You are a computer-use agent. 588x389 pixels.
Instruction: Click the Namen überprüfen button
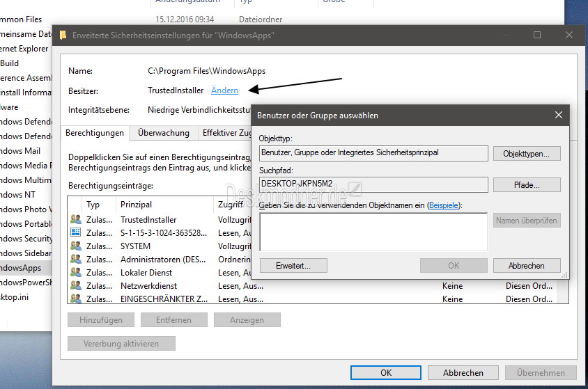(527, 221)
